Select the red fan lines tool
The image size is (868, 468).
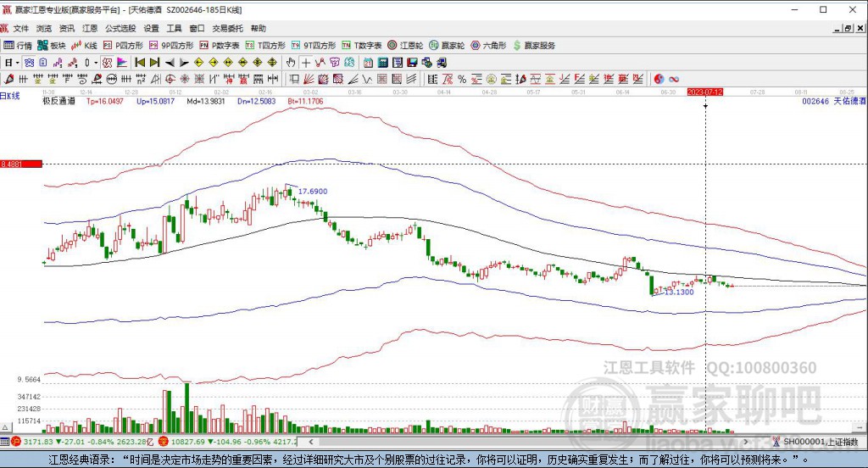coord(309,79)
